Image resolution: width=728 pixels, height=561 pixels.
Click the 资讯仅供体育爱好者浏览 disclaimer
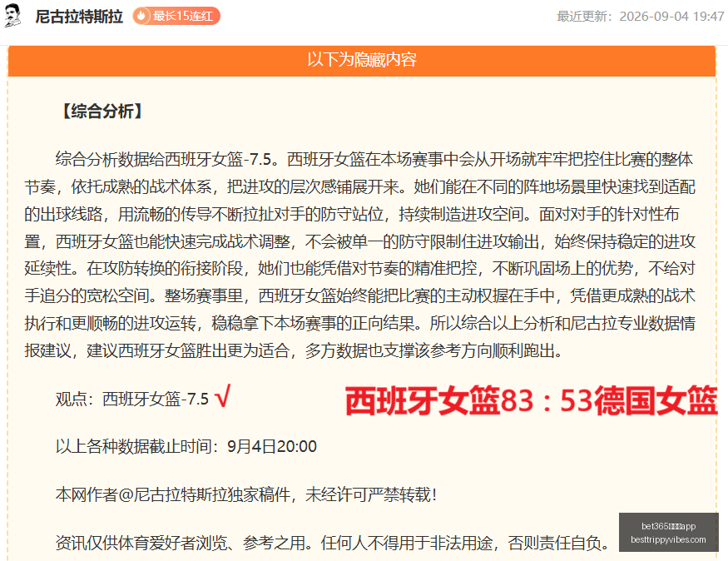(x=333, y=543)
